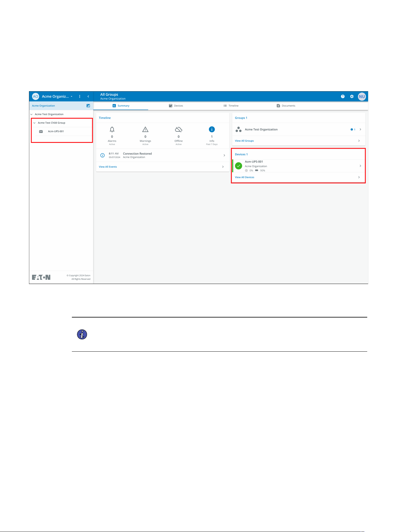Collapse the Acme Test Organization tree node

[31, 114]
